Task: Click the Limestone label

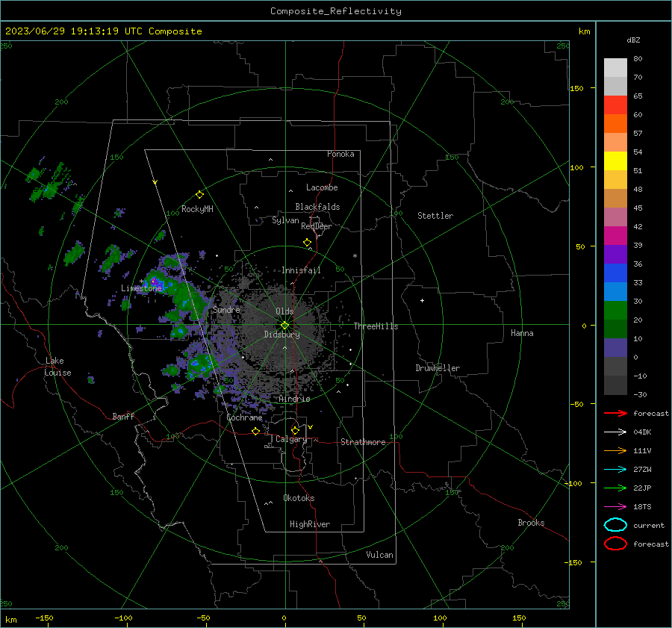Action: coord(141,288)
